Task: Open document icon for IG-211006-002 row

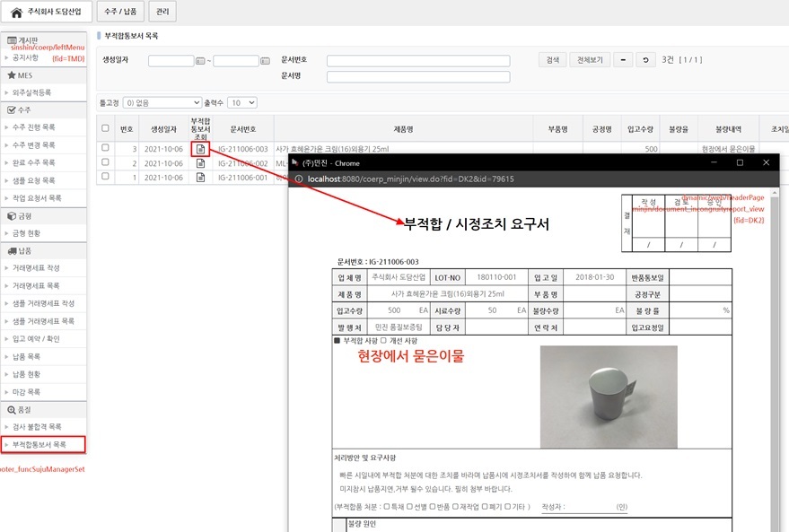Action: coord(200,163)
